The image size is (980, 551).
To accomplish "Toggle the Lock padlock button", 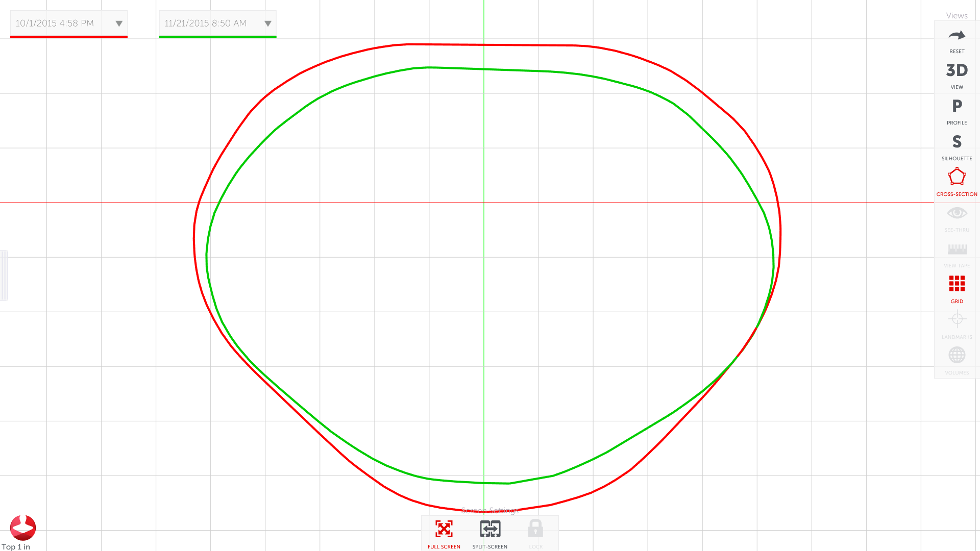I will [x=535, y=529].
